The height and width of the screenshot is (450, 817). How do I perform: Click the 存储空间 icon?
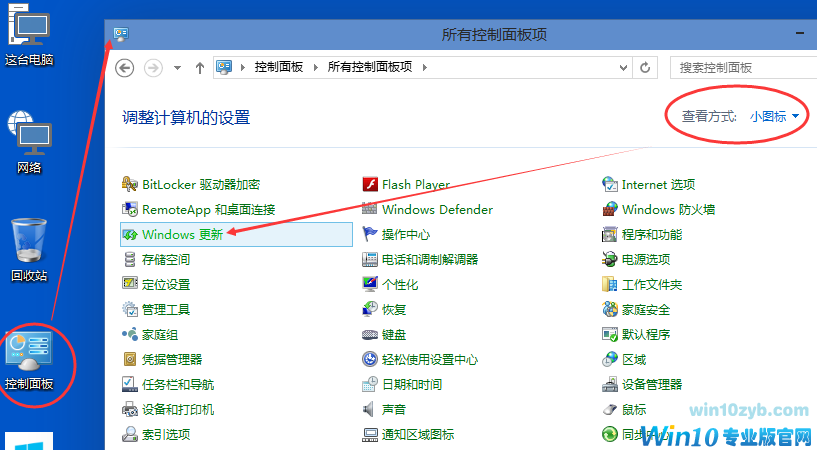(x=130, y=259)
